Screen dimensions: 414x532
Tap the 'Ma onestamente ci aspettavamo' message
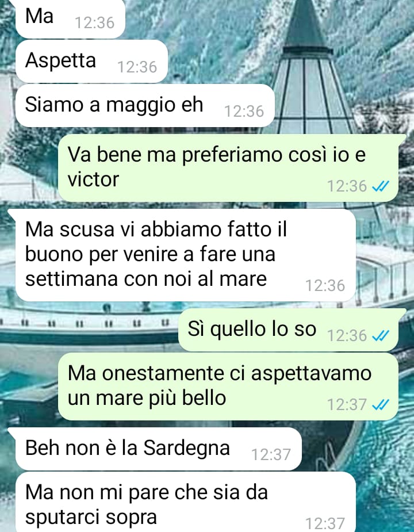tap(228, 386)
